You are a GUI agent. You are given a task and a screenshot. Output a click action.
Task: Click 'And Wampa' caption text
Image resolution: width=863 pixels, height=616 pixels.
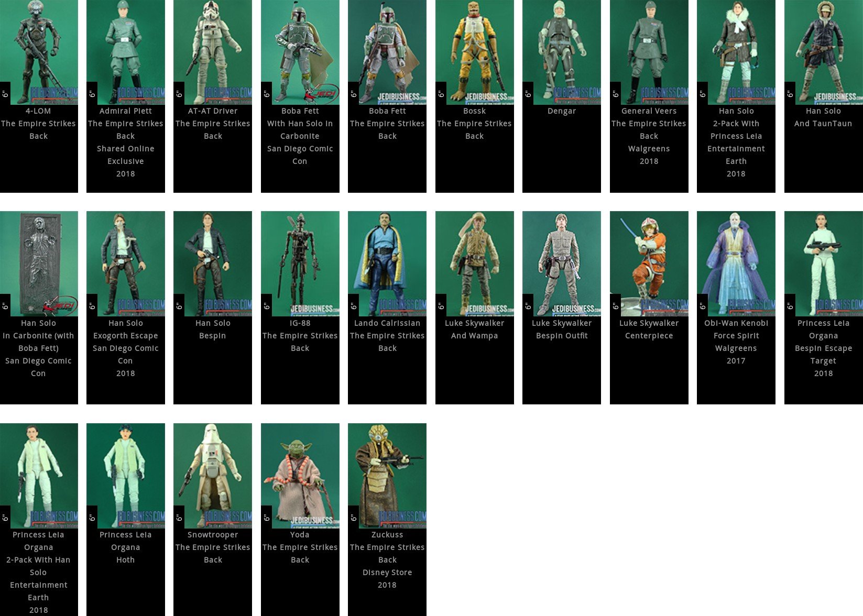tap(475, 336)
